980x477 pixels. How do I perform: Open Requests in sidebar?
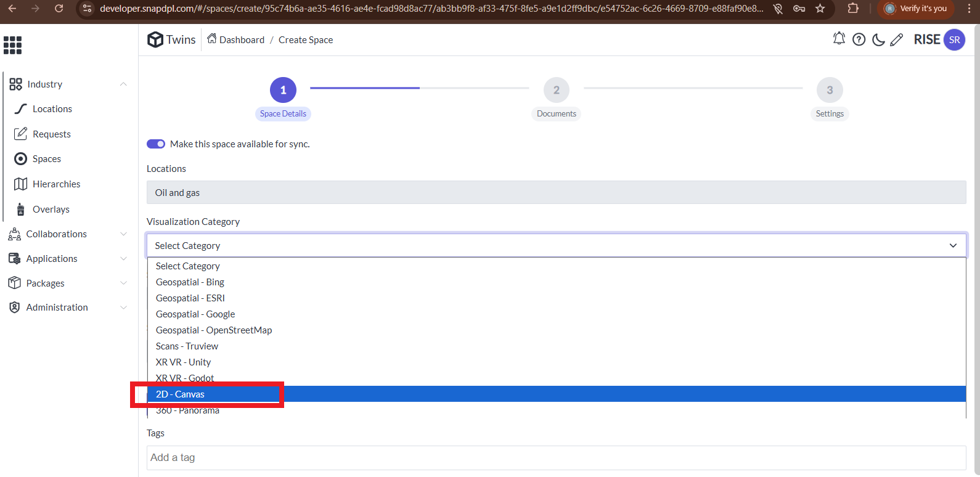52,134
